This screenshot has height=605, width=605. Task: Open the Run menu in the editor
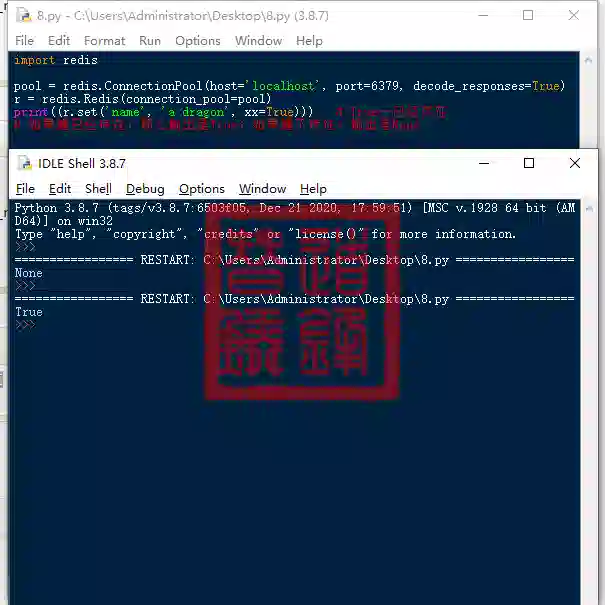coord(150,41)
